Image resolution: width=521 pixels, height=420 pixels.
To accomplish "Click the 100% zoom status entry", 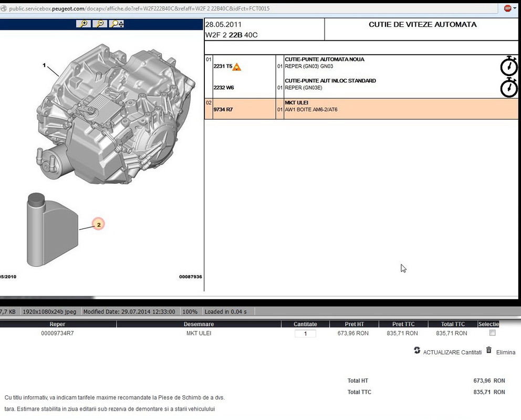I will pos(190,312).
